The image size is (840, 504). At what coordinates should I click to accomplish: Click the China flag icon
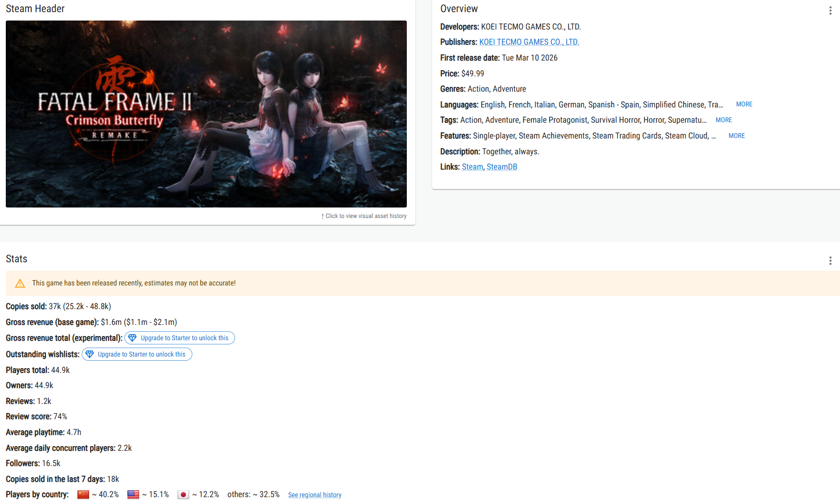(x=83, y=495)
